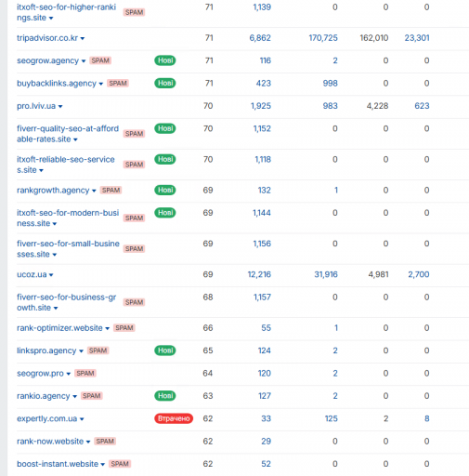Viewport: 469px width, 476px height.
Task: Click value 170,725 in tripadvisor.co.kr row
Action: 323,38
